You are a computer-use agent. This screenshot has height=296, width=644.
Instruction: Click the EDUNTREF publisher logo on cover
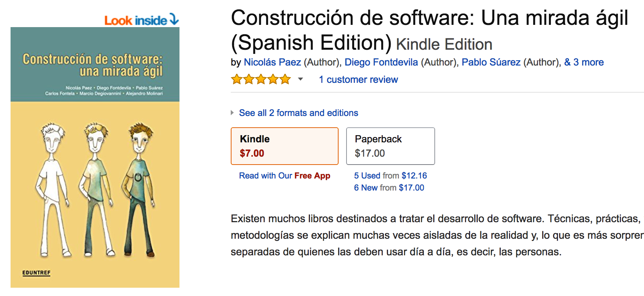pos(36,273)
